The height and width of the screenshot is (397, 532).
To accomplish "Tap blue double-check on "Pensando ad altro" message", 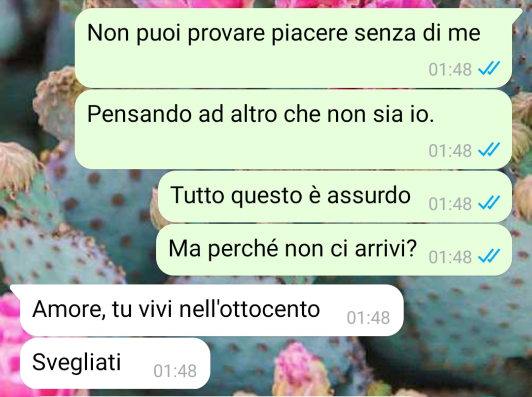I will [489, 150].
